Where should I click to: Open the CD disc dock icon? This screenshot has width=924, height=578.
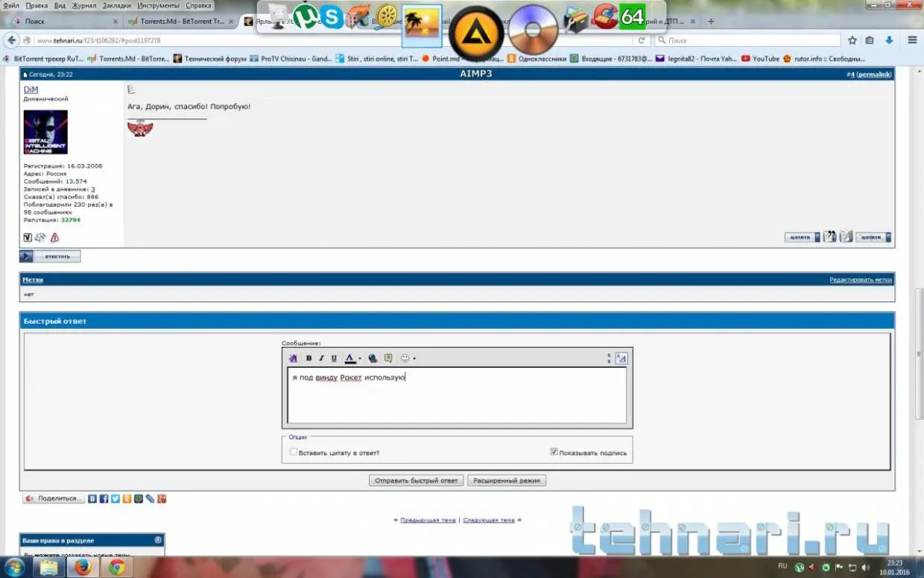point(533,30)
